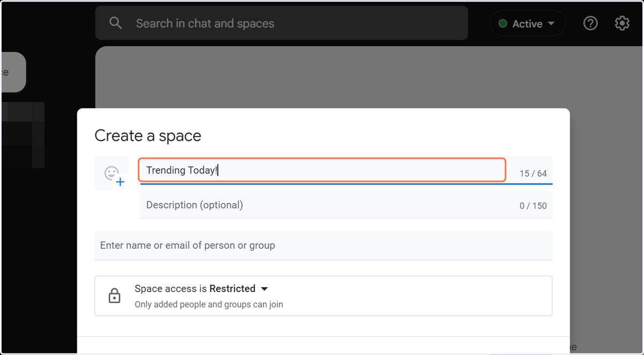Open the Settings gear icon
The image size is (644, 355).
coord(622,24)
